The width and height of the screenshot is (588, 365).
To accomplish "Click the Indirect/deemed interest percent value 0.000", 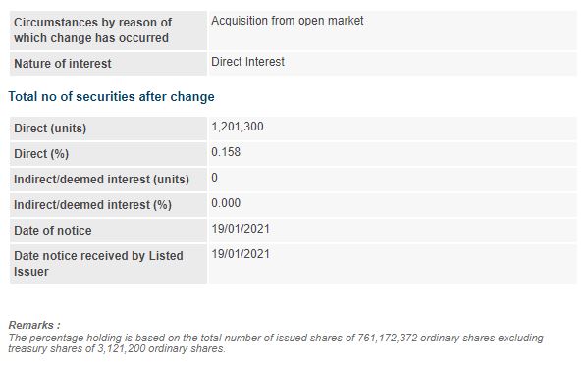I will 226,203.
